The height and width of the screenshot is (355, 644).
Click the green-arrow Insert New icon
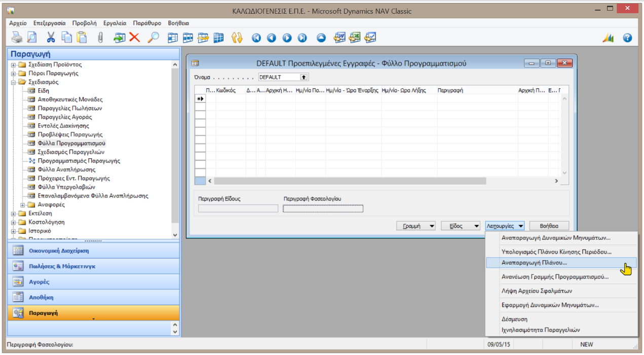click(120, 37)
